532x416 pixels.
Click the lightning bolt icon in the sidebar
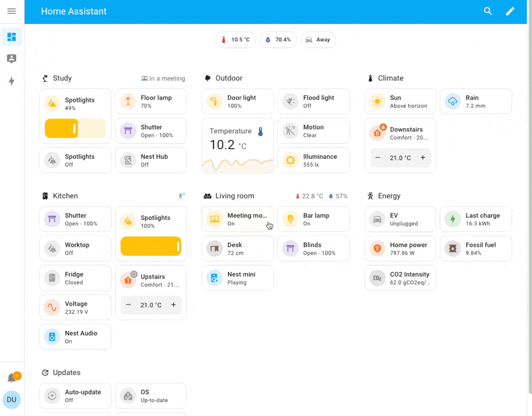click(x=11, y=81)
